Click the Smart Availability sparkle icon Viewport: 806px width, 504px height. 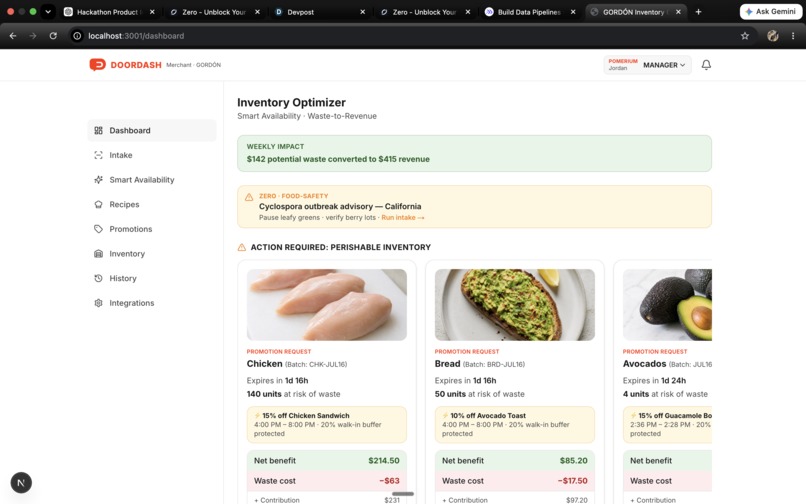(x=98, y=180)
